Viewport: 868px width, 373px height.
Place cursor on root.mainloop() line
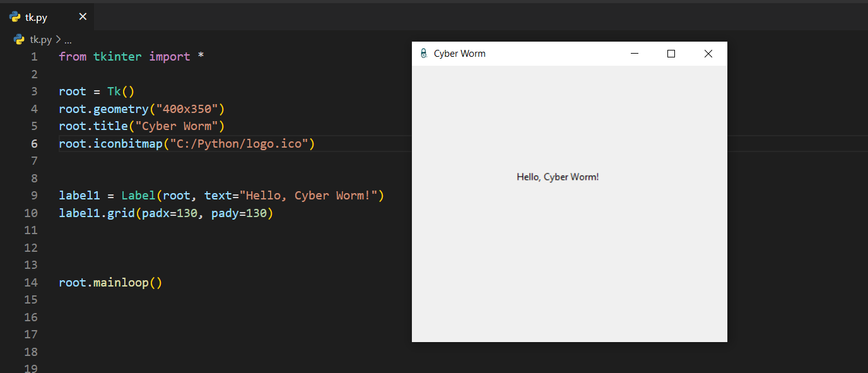click(110, 282)
